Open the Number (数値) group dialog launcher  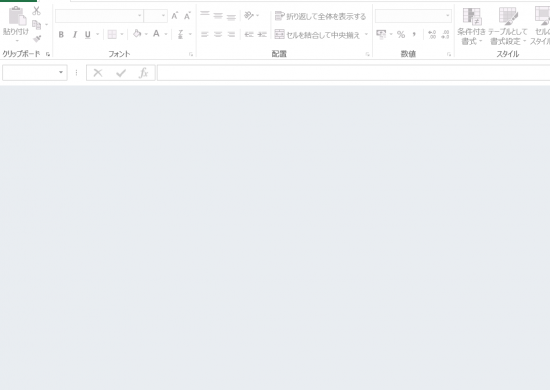tap(449, 54)
